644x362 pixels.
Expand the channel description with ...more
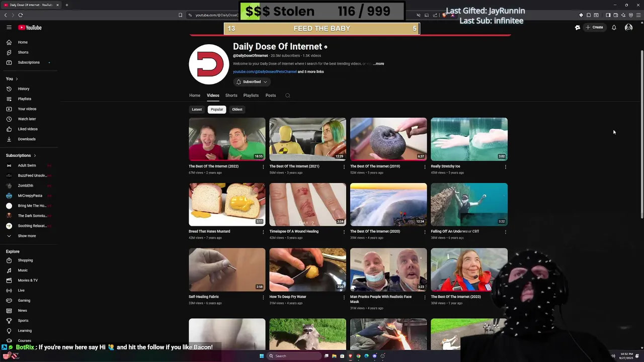tap(378, 64)
